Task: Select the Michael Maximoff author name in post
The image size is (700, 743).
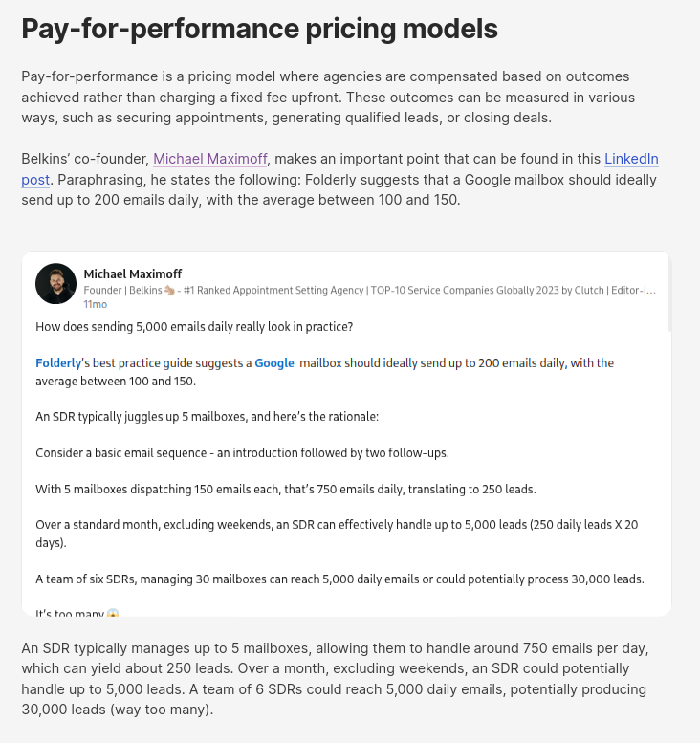Action: click(x=133, y=274)
